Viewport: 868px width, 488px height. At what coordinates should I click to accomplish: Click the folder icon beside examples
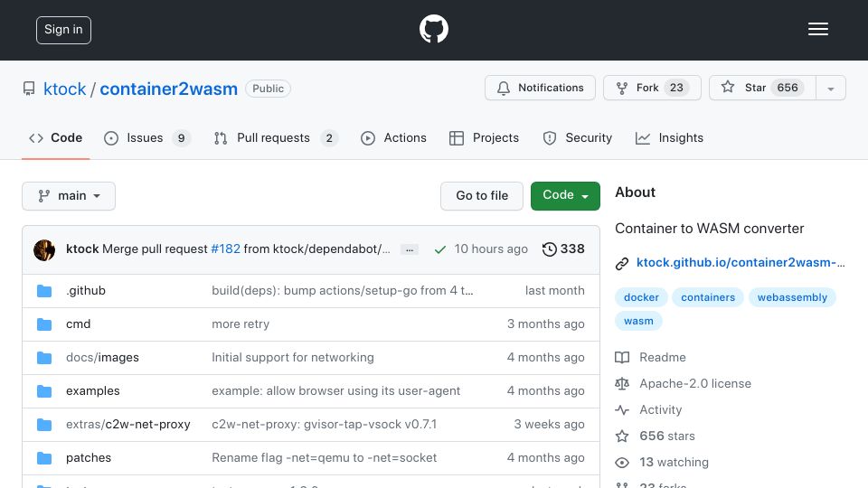tap(44, 391)
